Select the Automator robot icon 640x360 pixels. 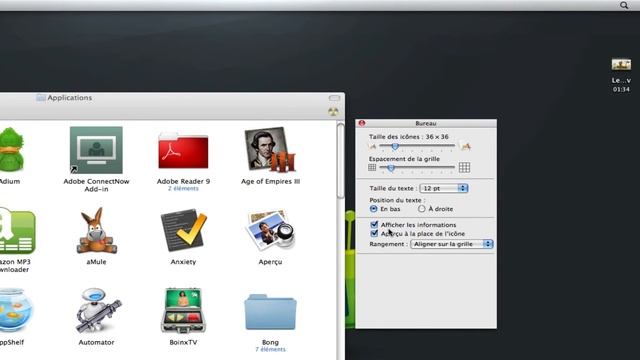[x=98, y=311]
